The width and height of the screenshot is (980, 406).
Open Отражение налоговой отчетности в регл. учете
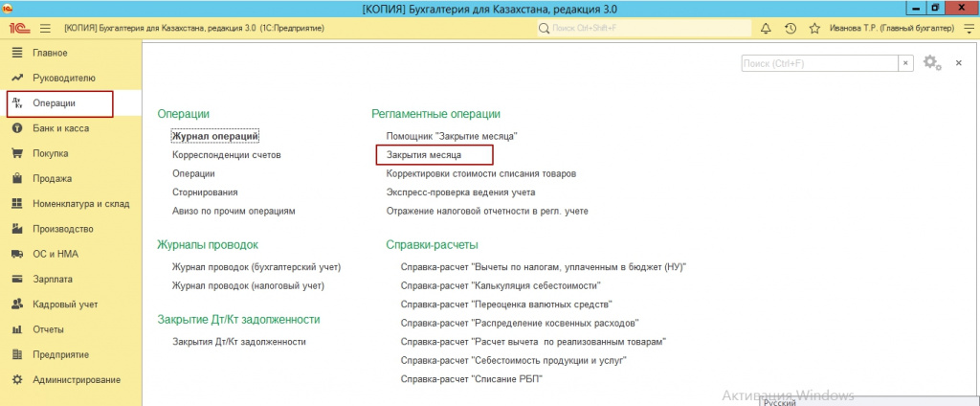click(x=487, y=212)
